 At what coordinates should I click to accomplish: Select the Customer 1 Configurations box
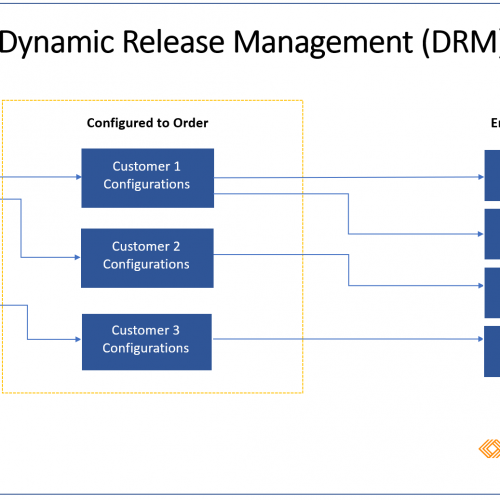(148, 178)
